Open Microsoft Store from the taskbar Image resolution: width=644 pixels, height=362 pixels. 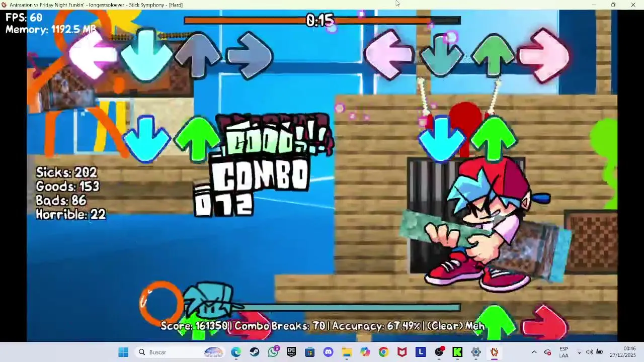[310, 352]
